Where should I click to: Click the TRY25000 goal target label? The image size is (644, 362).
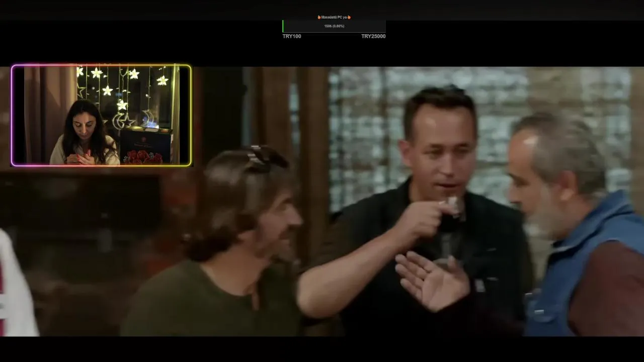(x=373, y=36)
